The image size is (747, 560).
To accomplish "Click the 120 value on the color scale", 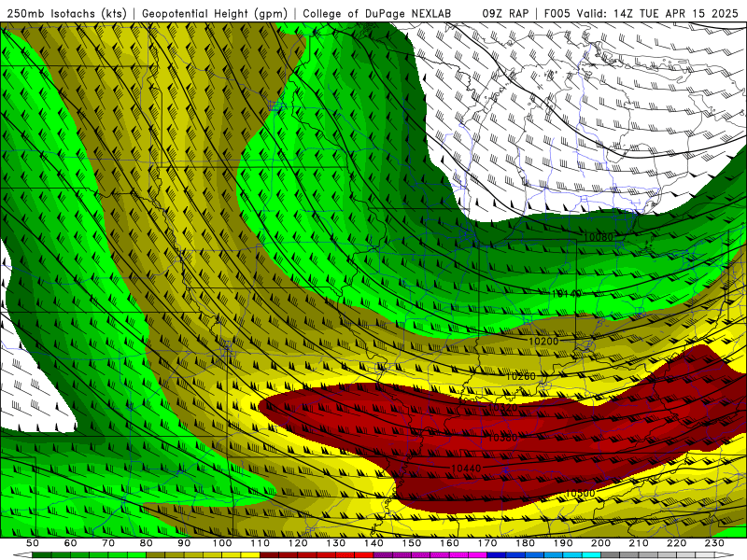I will [x=298, y=543].
